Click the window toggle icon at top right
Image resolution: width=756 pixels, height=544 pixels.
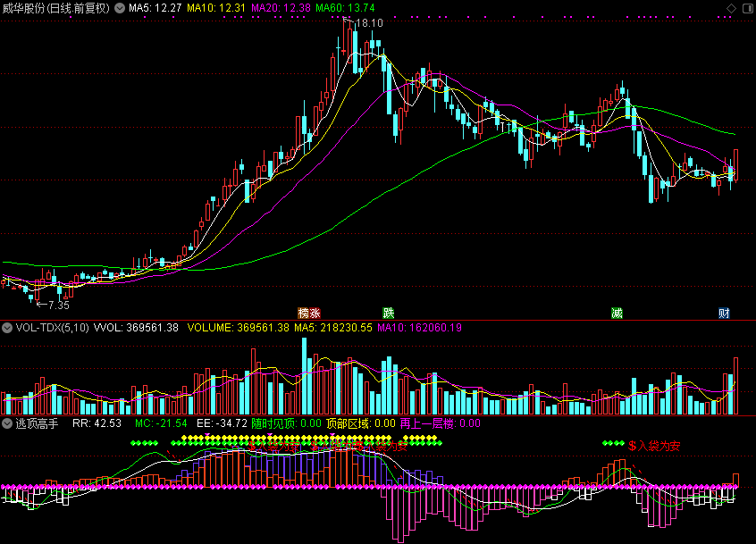[748, 8]
